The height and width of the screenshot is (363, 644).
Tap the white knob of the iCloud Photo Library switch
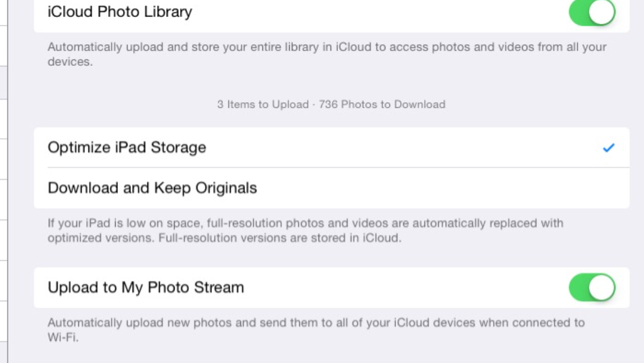601,12
